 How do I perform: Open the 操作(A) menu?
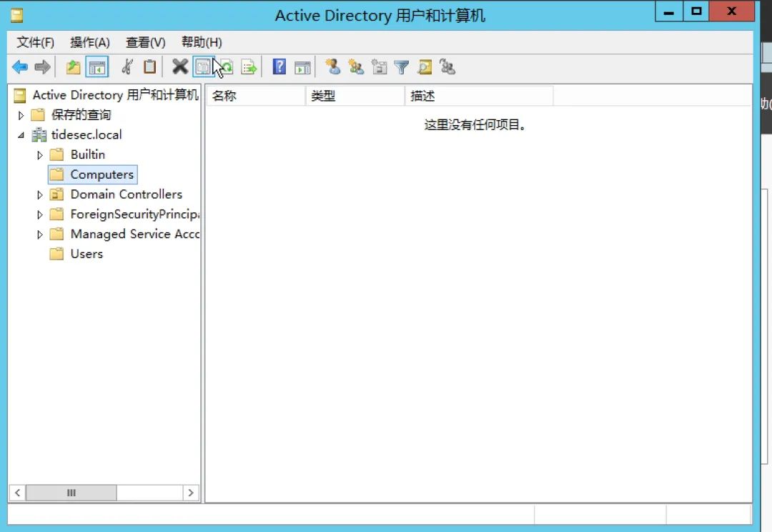[90, 42]
